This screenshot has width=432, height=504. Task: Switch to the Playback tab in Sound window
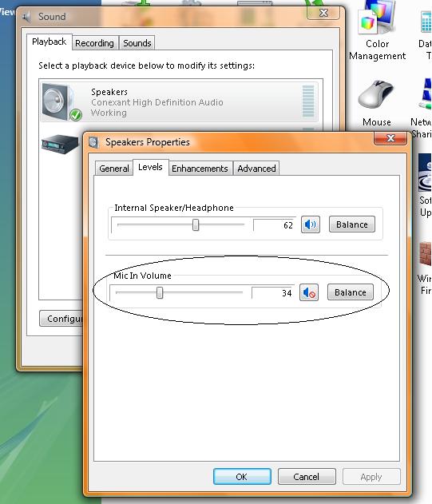(50, 42)
